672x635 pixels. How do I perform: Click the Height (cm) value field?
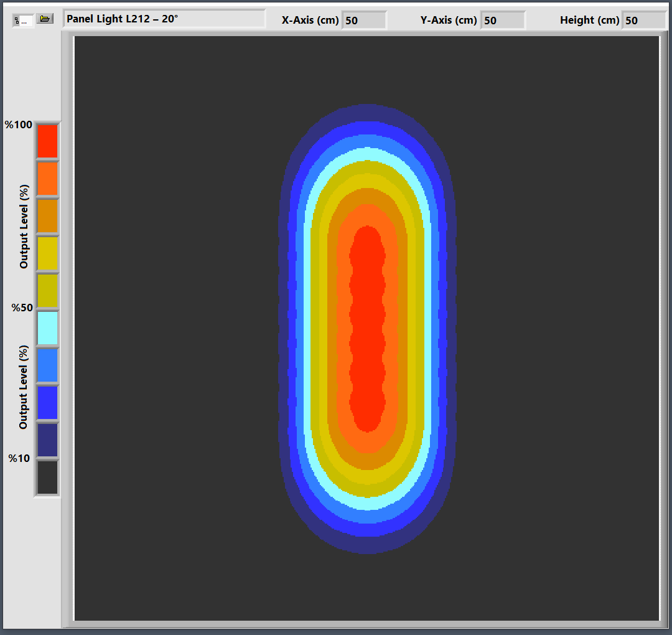coord(644,21)
